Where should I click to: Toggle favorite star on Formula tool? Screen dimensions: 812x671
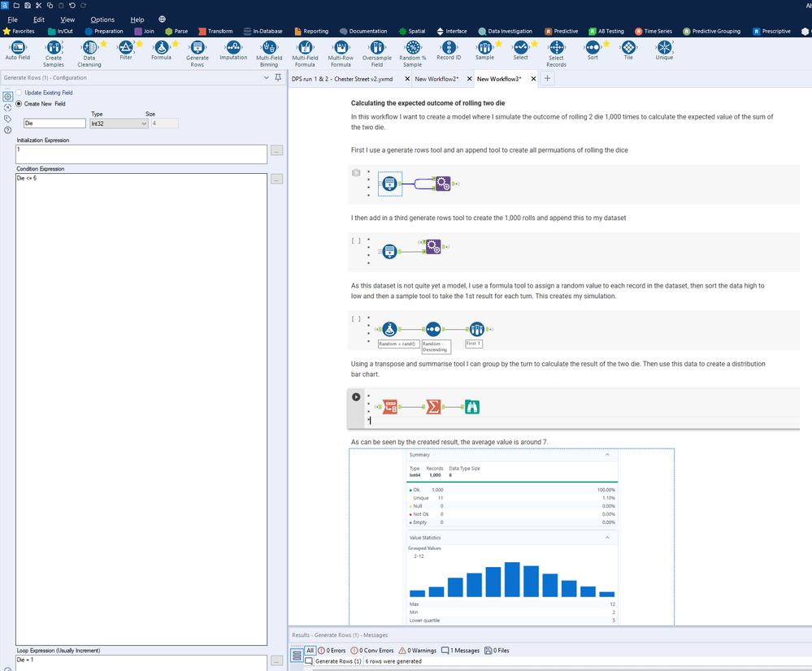[176, 44]
